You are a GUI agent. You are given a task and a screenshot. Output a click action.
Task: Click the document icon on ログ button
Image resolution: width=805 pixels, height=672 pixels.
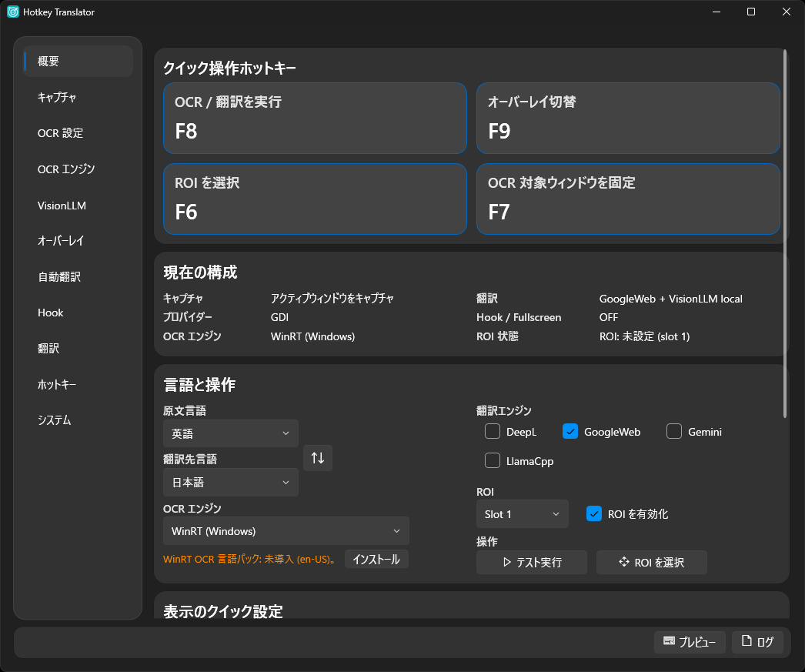pyautogui.click(x=747, y=640)
